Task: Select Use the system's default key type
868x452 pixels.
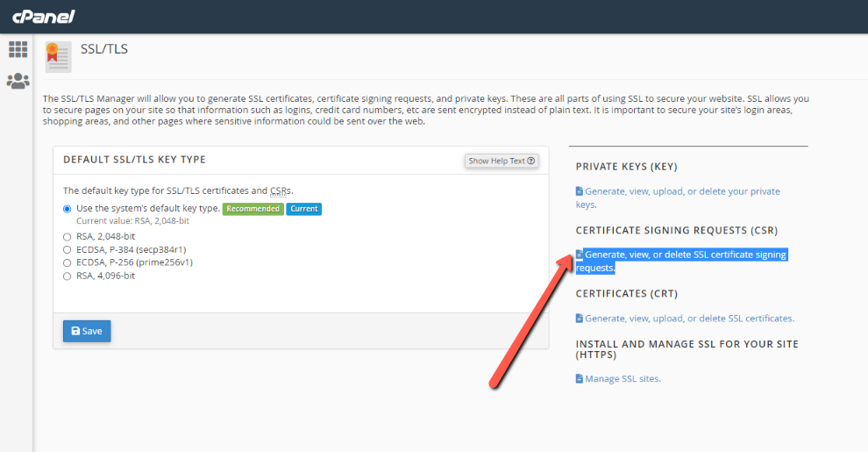Action: click(67, 209)
